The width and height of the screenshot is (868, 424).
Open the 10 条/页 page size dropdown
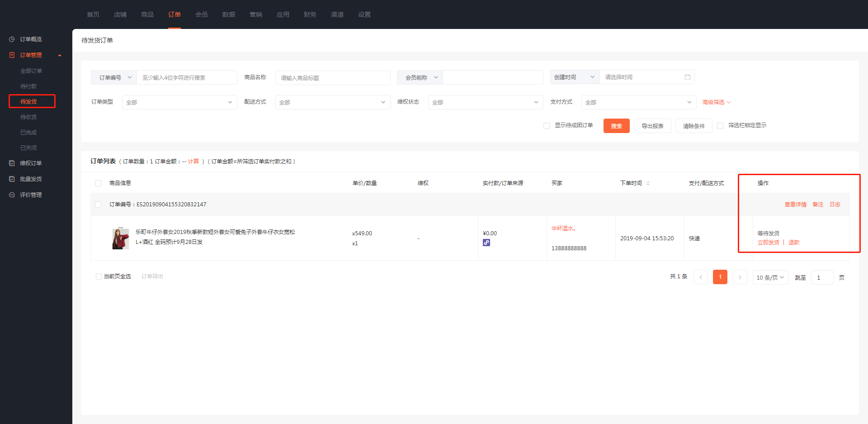[x=770, y=277]
